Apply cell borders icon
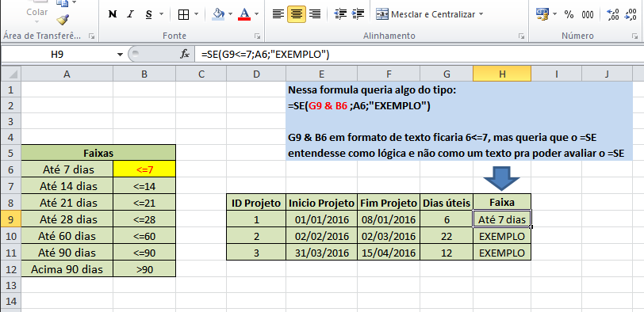The image size is (644, 312). click(x=183, y=15)
